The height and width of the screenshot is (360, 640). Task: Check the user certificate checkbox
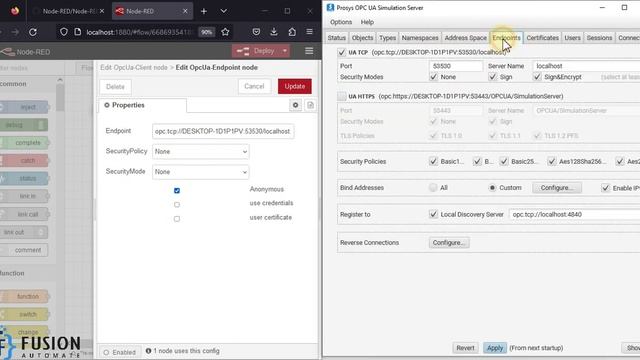click(x=177, y=219)
